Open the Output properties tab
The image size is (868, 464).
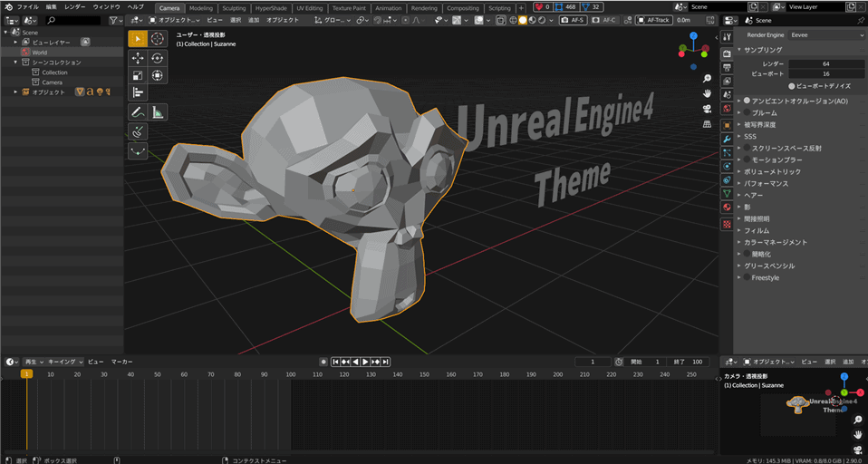pos(728,68)
